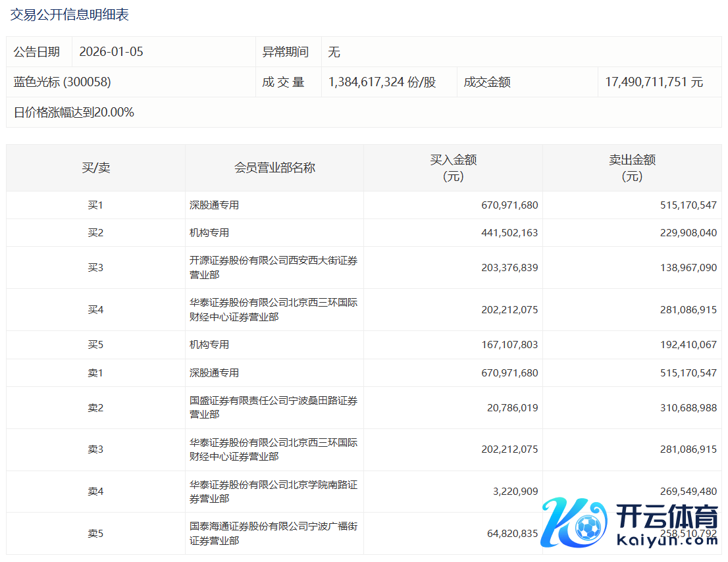Click the 交易公开信息明细表 title
This screenshot has height=562, width=728.
click(69, 14)
